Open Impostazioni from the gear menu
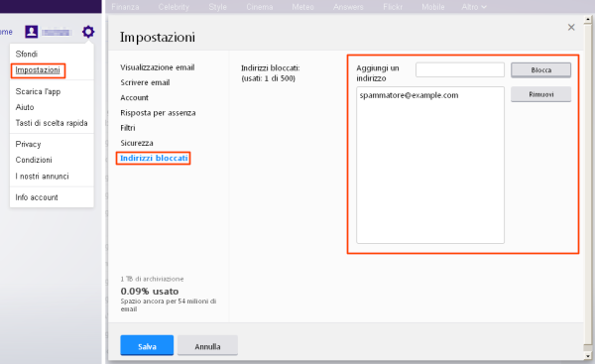595x364 pixels. coord(38,70)
